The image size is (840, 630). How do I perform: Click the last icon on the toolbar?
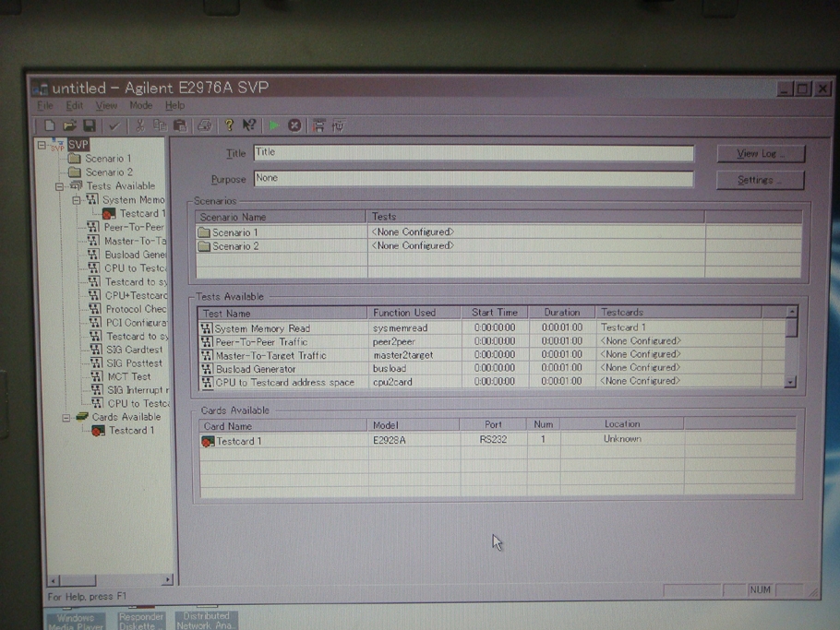tap(338, 125)
